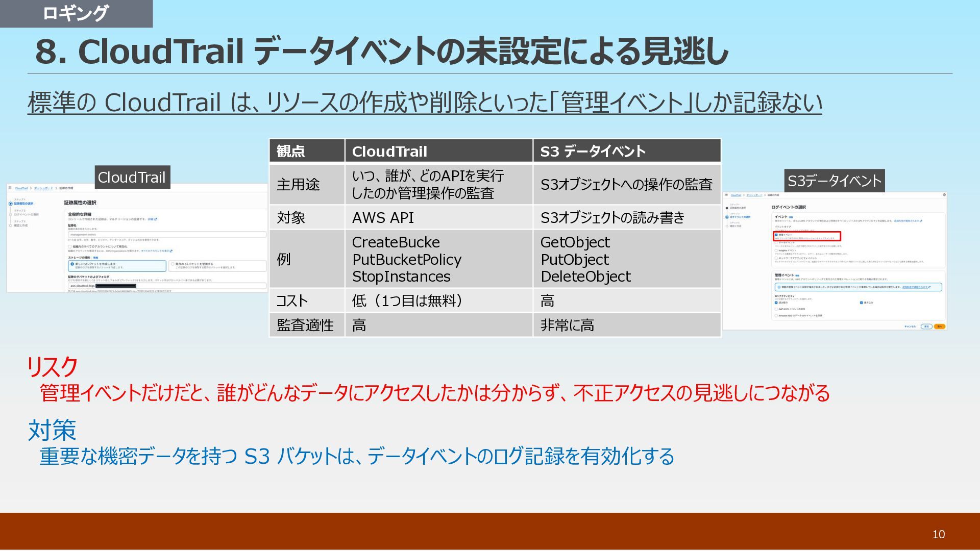Click info icon in blue notice banner
This screenshot has height=551, width=980.
[x=779, y=287]
